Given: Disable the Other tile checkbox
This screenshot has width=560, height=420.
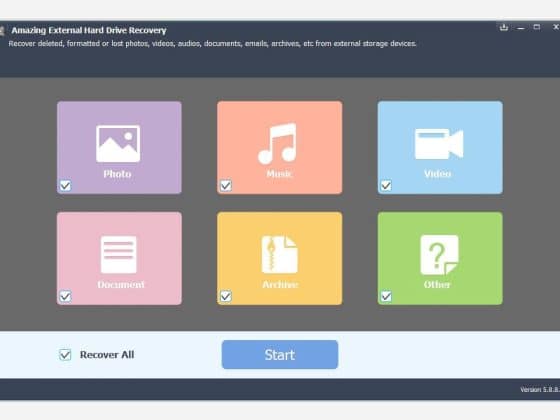Looking at the screenshot, I should tap(386, 296).
